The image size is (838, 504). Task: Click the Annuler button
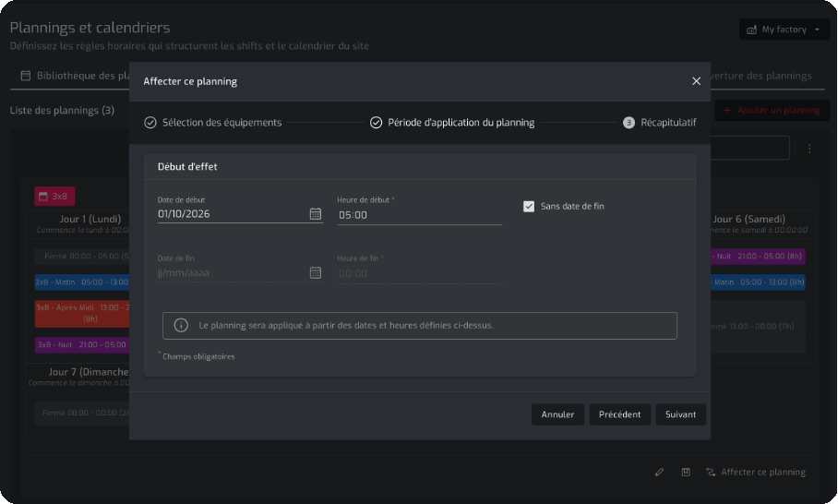pos(557,414)
